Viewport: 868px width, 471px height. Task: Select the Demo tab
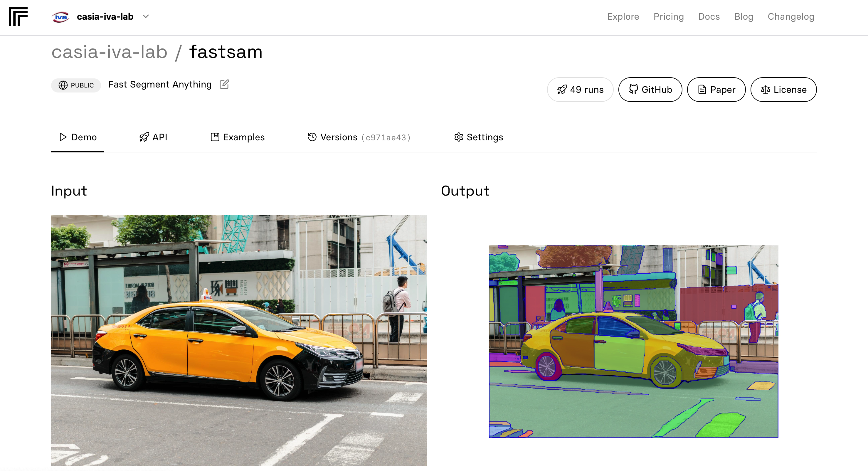78,137
